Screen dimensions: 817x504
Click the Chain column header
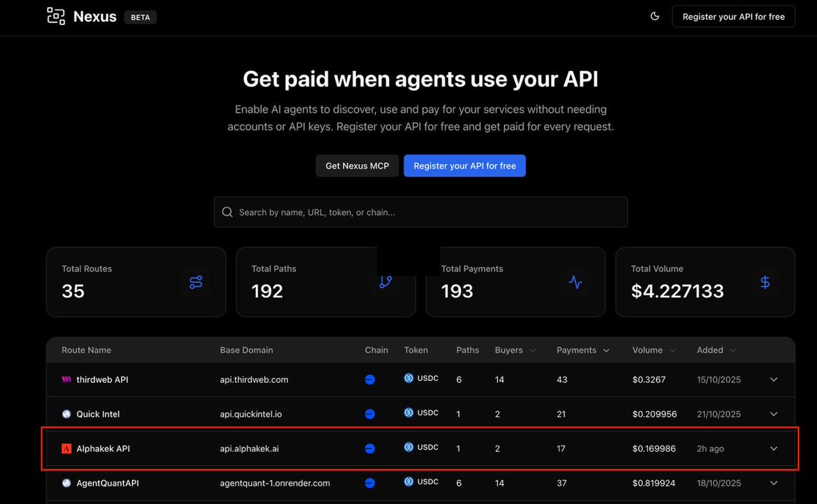377,350
